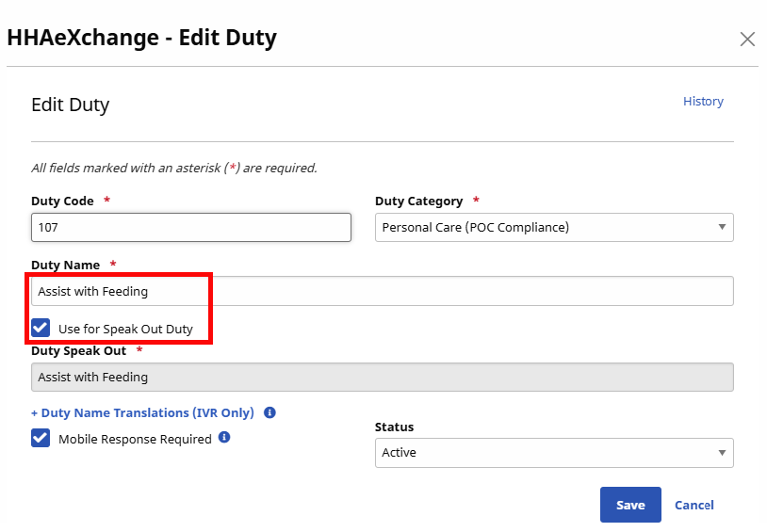Click the 'Duty Code' field label
This screenshot has height=532, width=767.
tap(64, 202)
